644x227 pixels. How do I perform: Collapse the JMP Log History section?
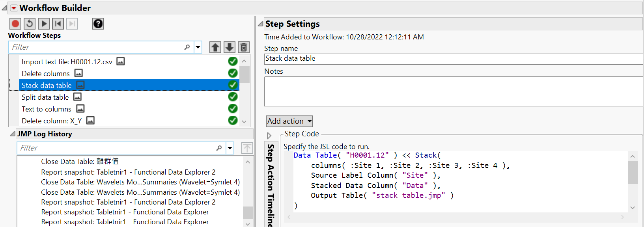13,134
